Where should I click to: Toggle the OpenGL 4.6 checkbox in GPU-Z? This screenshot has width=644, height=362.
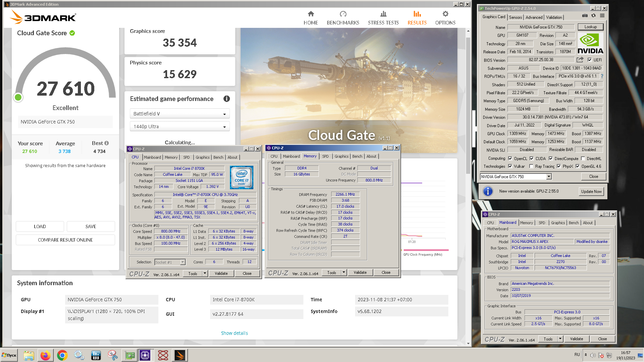point(578,166)
